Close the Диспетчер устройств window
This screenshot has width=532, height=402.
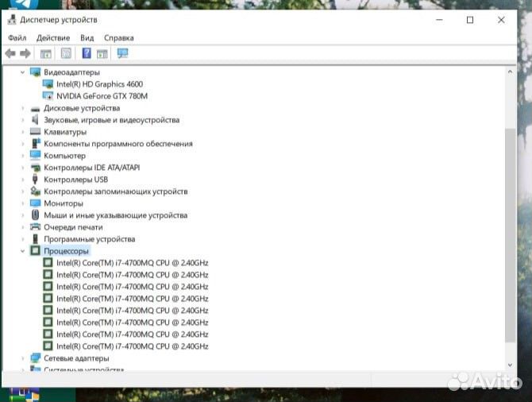pyautogui.click(x=501, y=20)
